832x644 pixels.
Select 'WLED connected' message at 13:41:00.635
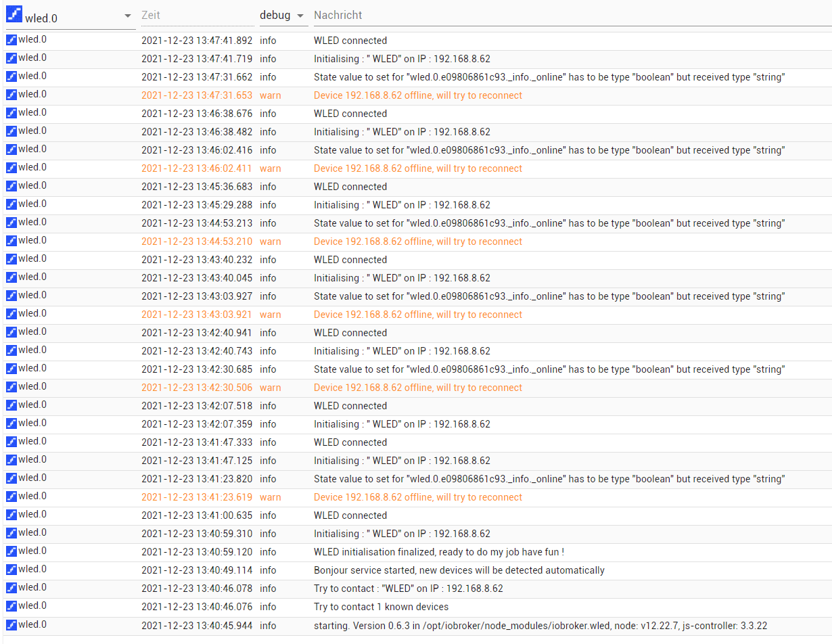(350, 515)
